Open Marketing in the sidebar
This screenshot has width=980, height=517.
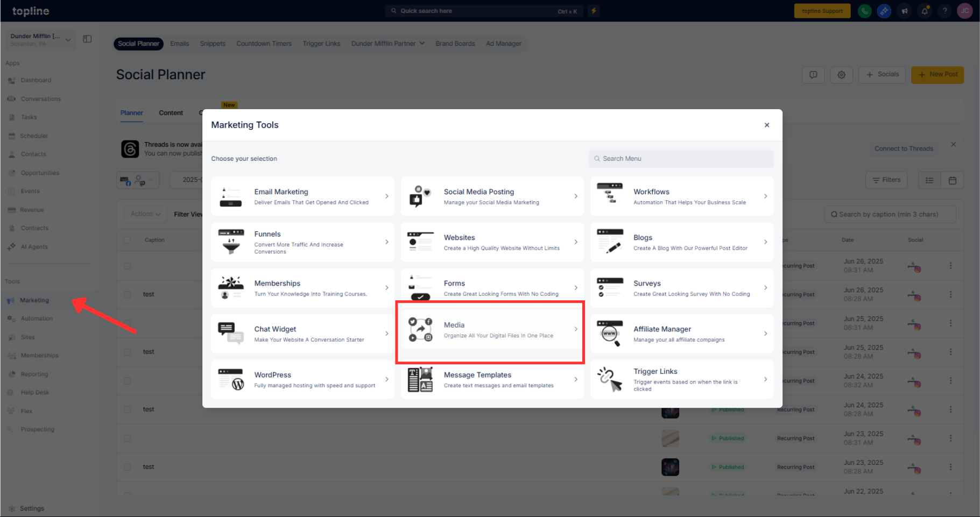pos(34,300)
